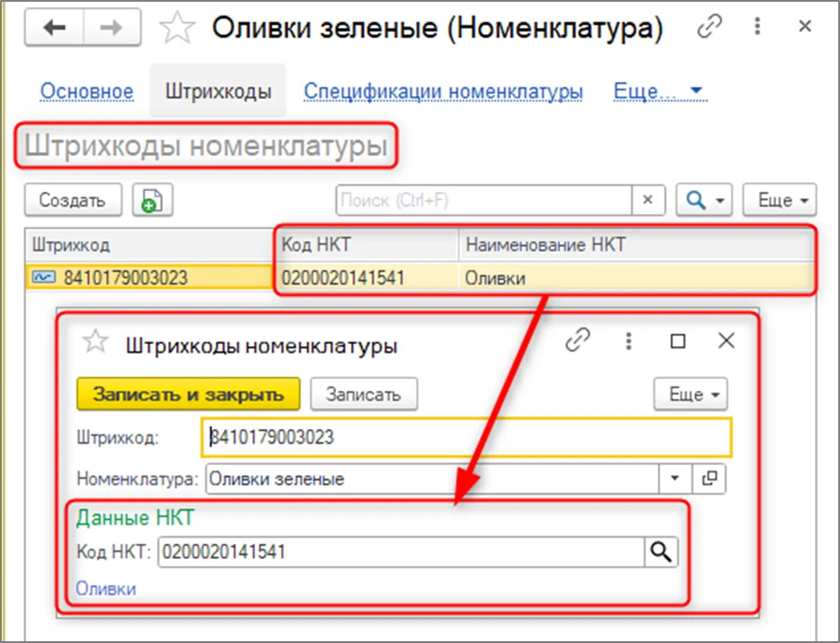Switch to the Штрихкоды tab

click(218, 91)
